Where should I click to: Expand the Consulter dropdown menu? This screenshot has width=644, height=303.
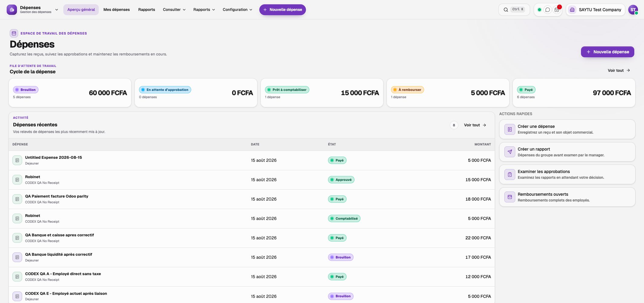pyautogui.click(x=174, y=10)
